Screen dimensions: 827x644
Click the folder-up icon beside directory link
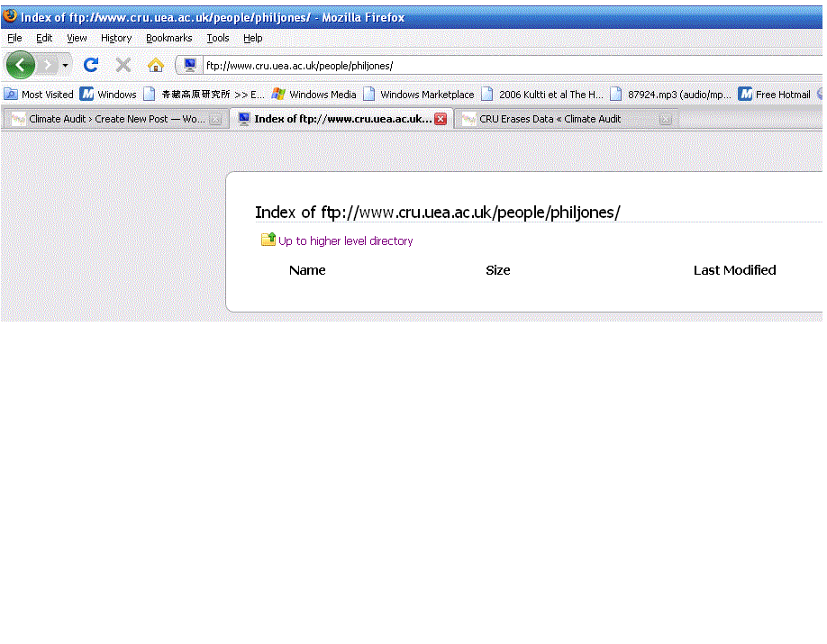pyautogui.click(x=268, y=240)
